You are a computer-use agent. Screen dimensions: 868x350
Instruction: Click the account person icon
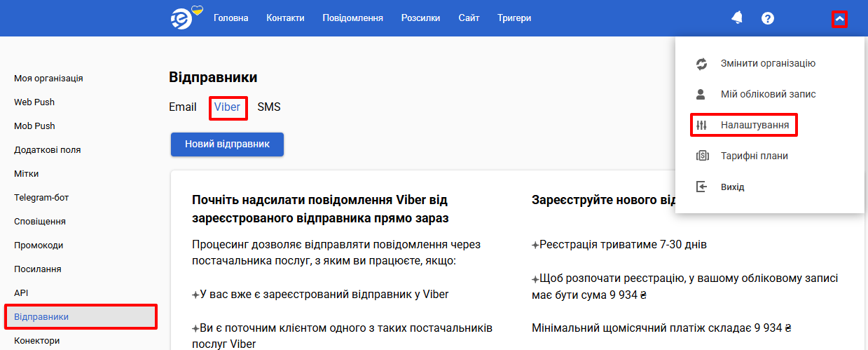pos(702,94)
